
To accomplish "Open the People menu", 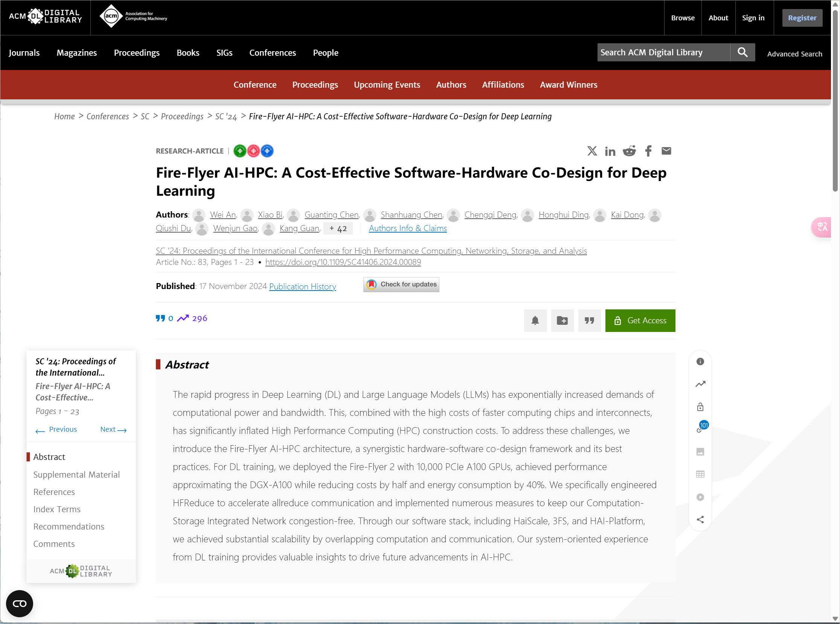I will coord(326,53).
